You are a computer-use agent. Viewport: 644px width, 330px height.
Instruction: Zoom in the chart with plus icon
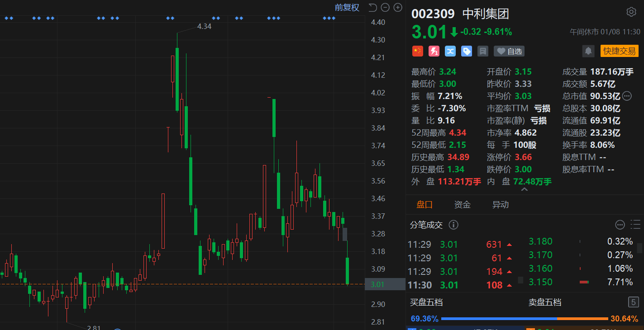tap(398, 7)
